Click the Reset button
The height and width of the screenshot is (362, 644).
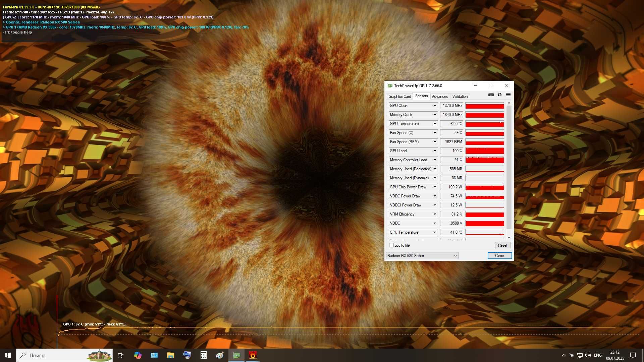(x=502, y=245)
